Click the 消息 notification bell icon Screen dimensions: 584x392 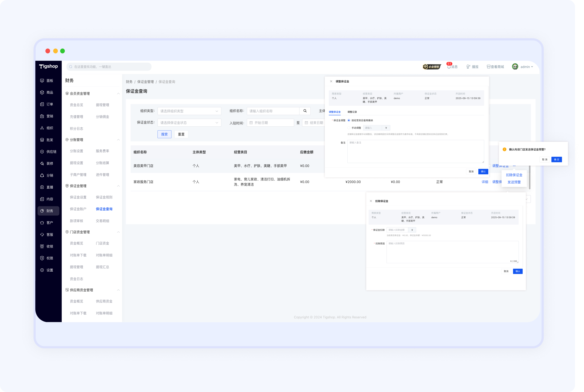click(449, 67)
